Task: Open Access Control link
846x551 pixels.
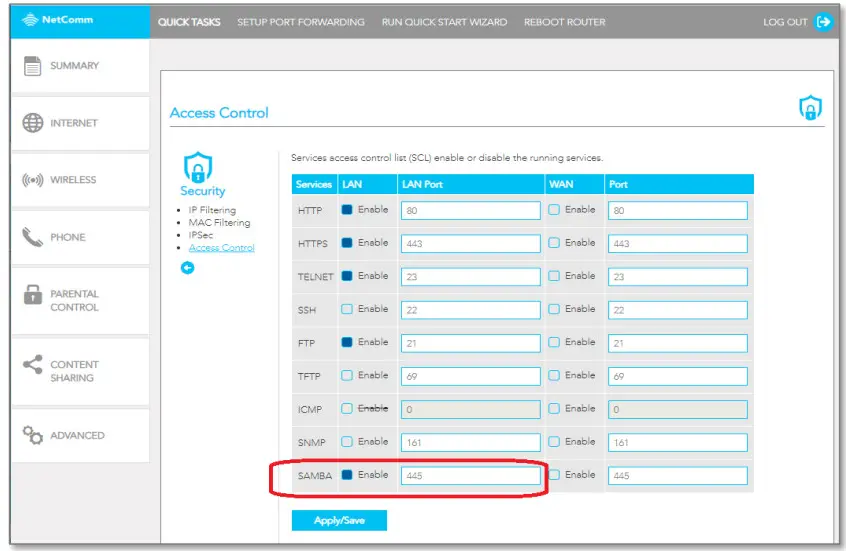Action: coord(221,248)
